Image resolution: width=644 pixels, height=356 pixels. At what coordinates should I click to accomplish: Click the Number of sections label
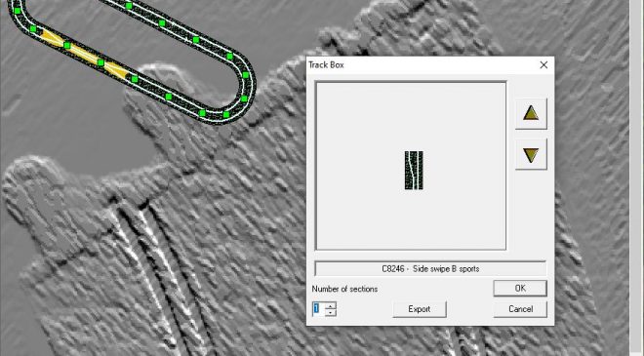click(344, 289)
